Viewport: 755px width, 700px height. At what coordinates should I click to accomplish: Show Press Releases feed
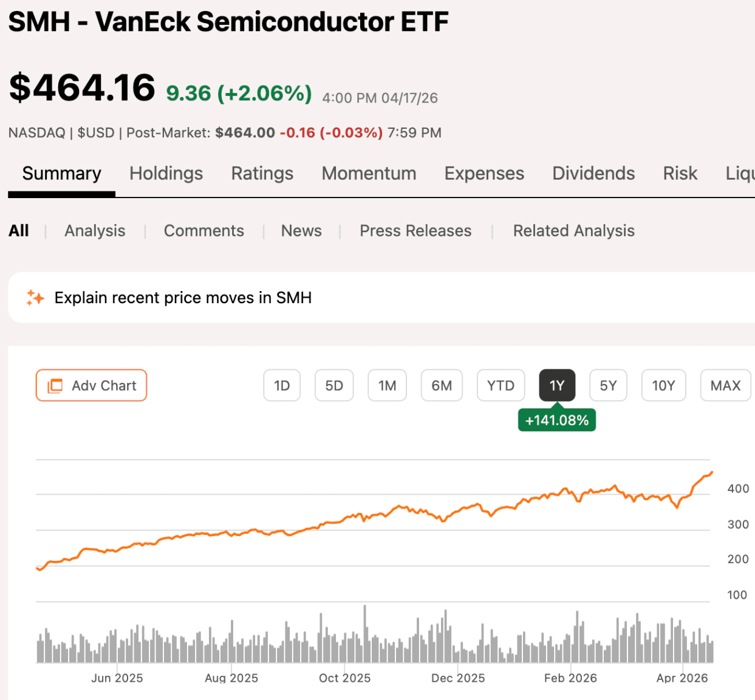point(415,231)
